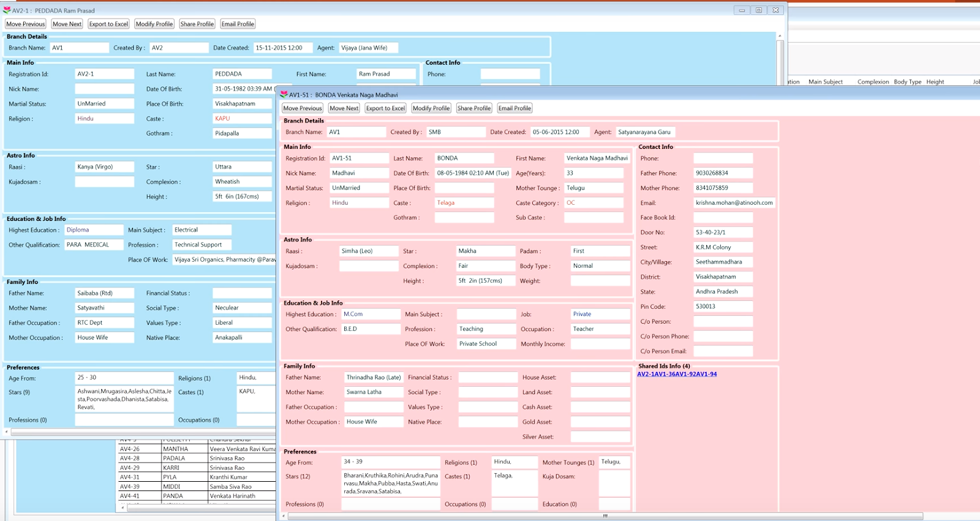The height and width of the screenshot is (521, 980).
Task: Click the Profession field Technical Support
Action: click(x=202, y=245)
